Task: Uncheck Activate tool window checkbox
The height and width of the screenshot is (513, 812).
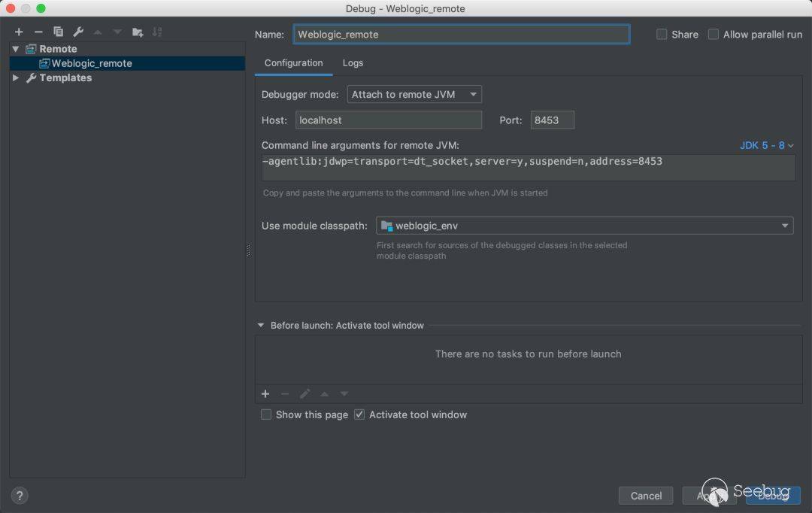Action: 359,414
